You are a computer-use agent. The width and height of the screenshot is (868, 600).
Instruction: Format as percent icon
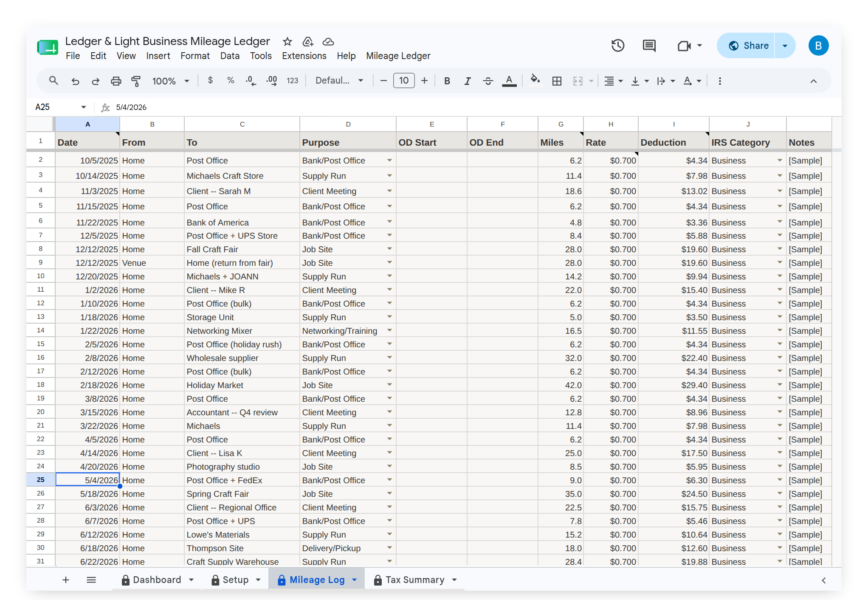point(231,81)
